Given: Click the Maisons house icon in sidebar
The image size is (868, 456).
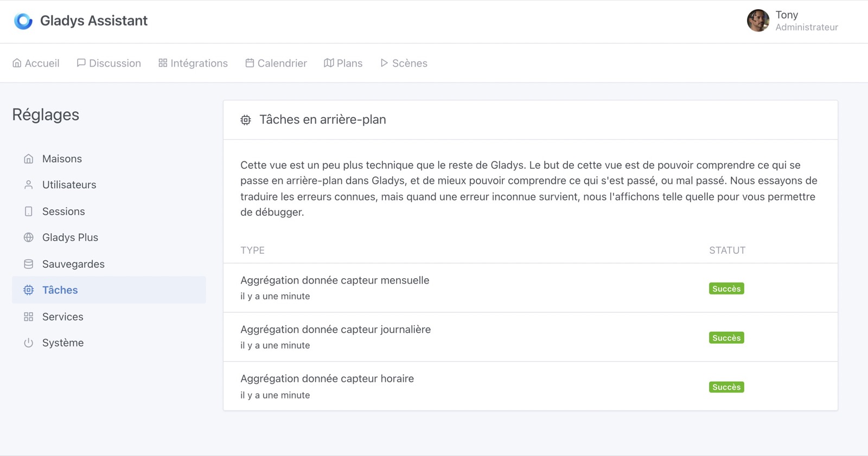Looking at the screenshot, I should 29,159.
